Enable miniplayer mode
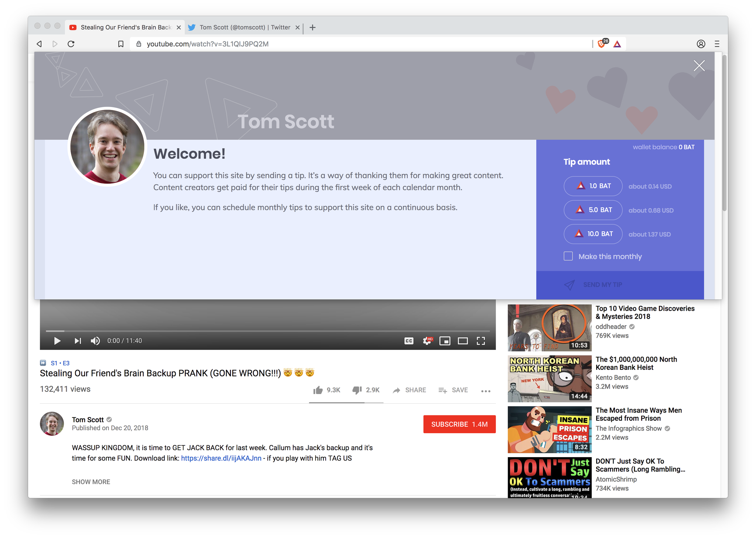Screen dimensions: 756x538 [445, 341]
